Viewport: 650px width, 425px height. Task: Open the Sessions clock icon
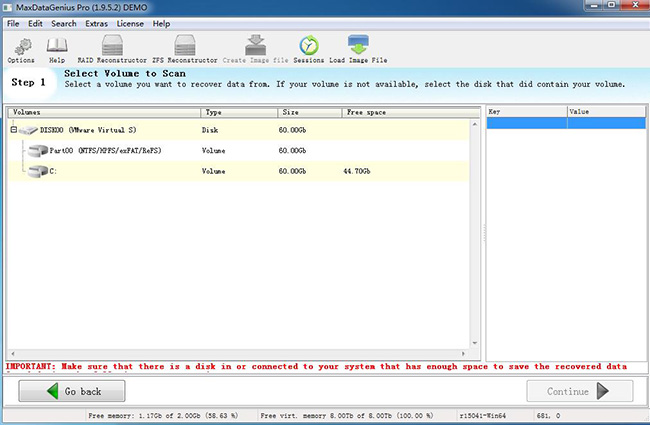coord(309,45)
